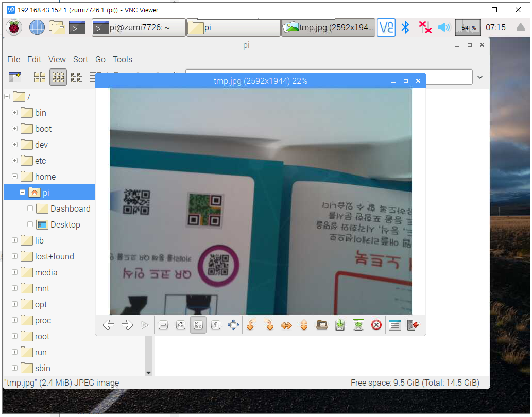
Task: Launch terminal from taskbar
Action: point(77,27)
